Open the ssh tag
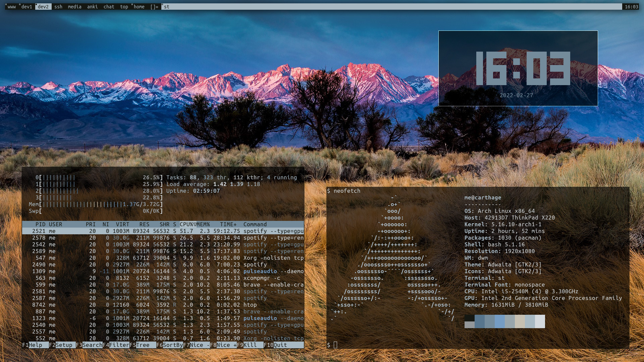This screenshot has height=362, width=644. [58, 7]
